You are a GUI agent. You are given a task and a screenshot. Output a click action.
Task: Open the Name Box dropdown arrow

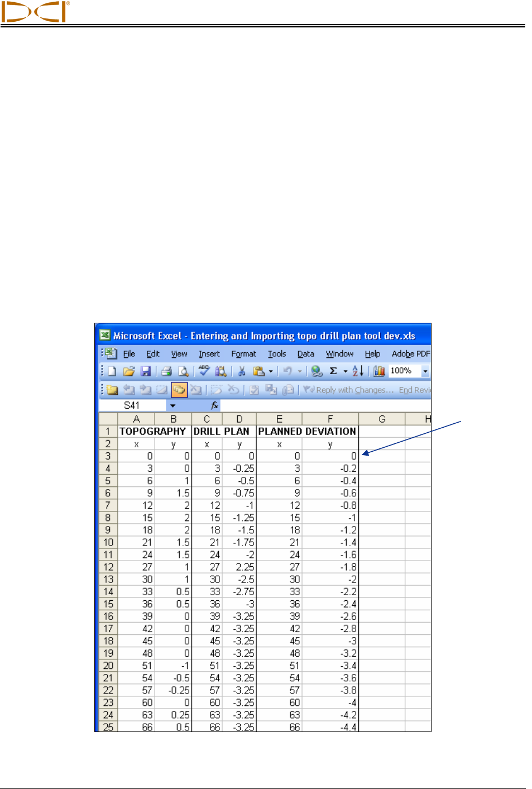click(172, 405)
